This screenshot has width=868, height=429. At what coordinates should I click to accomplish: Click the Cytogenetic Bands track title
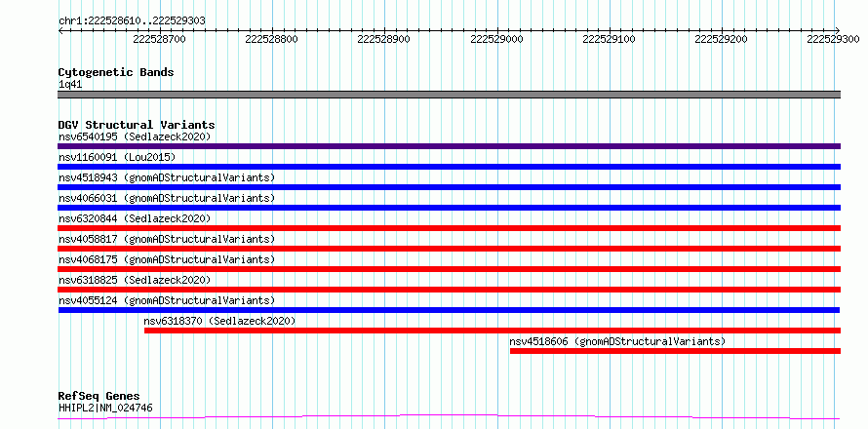116,72
